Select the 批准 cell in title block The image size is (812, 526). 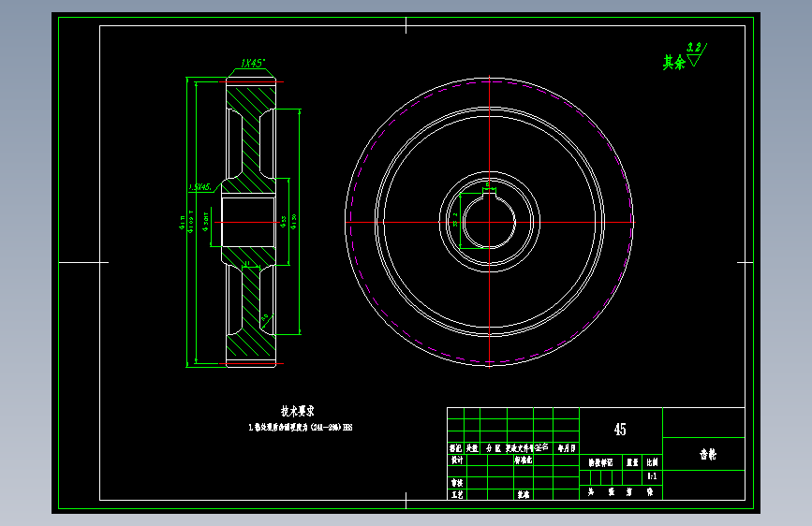pos(523,494)
